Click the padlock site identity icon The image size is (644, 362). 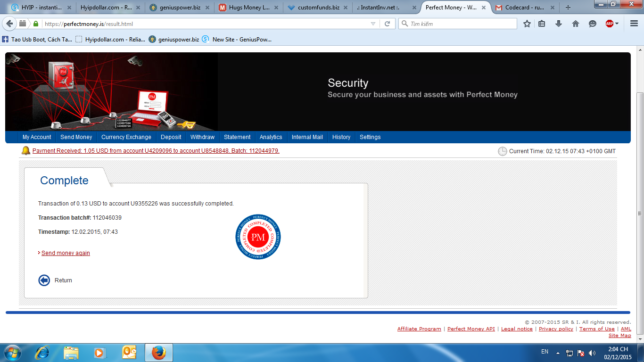coord(36,24)
